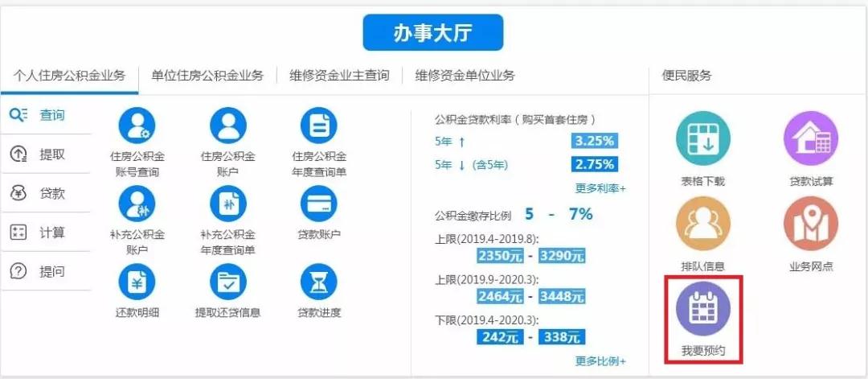Launch the 贷款试算 calculator icon
This screenshot has width=868, height=379.
pyautogui.click(x=810, y=138)
